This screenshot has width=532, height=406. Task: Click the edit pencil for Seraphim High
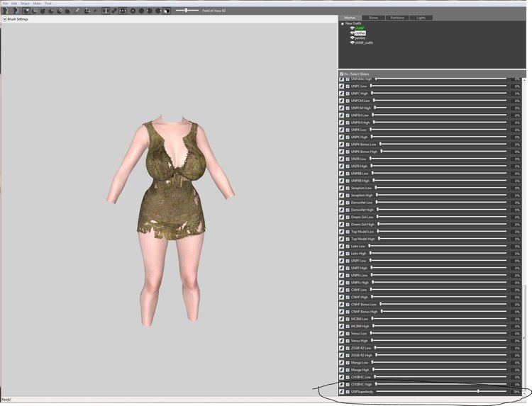click(342, 195)
